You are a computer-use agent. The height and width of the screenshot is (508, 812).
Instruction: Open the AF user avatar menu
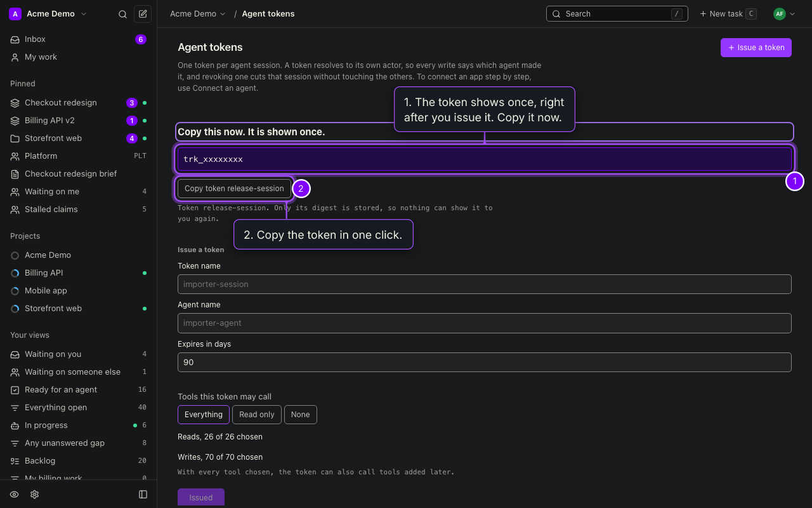coord(784,14)
